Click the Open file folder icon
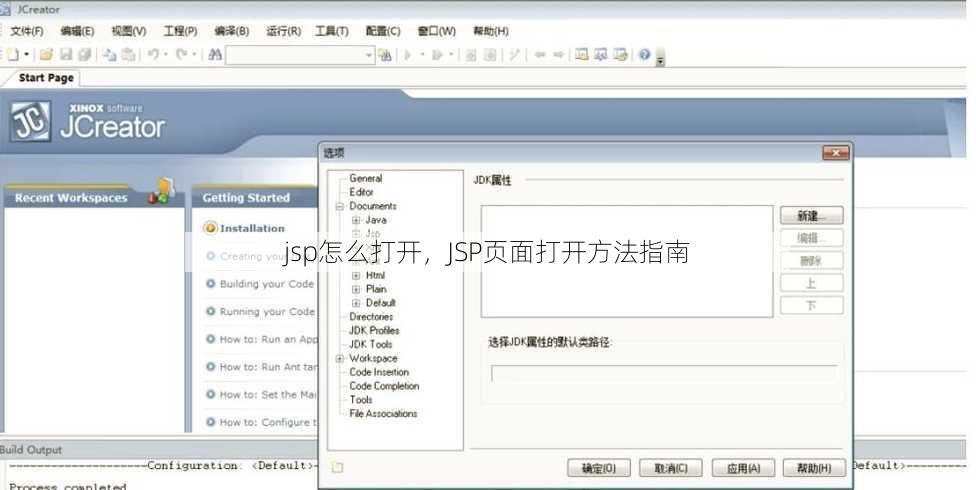976x490 pixels. click(45, 55)
